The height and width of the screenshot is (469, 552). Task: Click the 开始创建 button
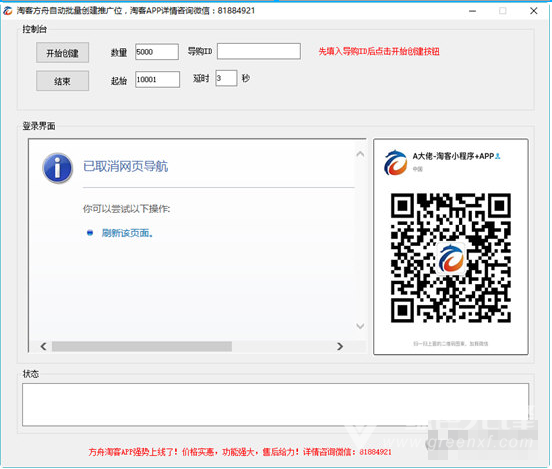(62, 53)
